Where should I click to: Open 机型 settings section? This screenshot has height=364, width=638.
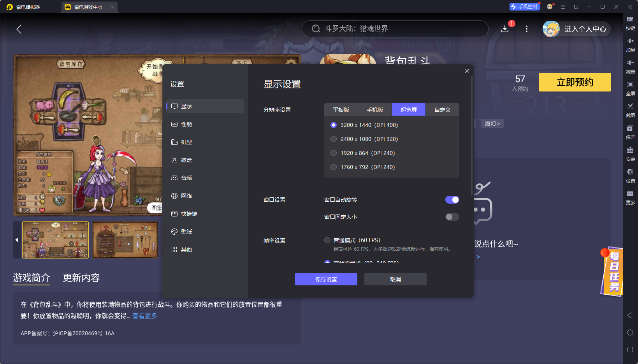pos(205,142)
